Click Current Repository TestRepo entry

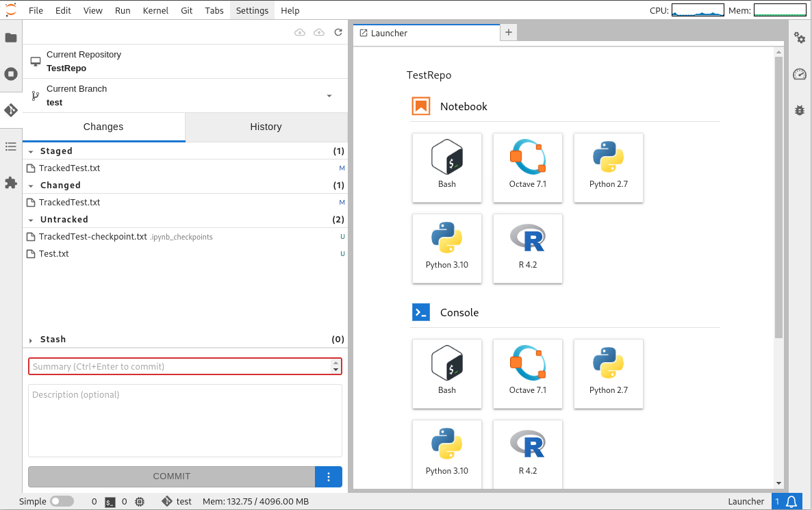tap(185, 61)
